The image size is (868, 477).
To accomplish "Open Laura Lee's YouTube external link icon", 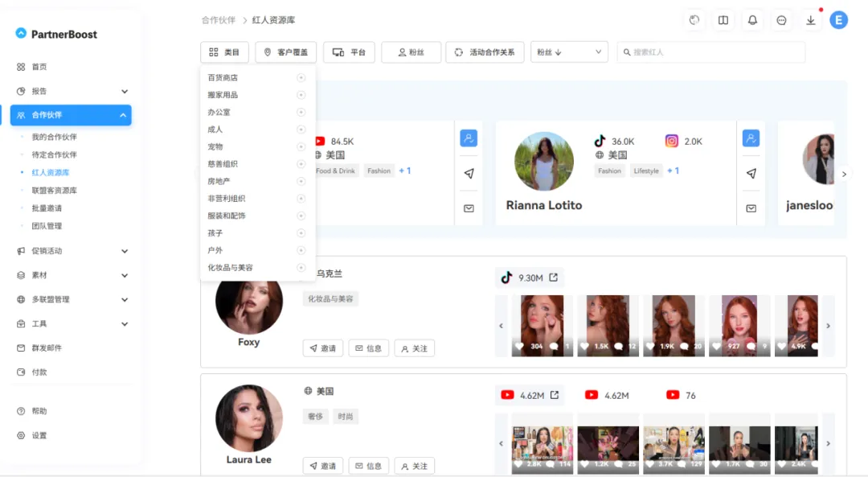I will (554, 395).
